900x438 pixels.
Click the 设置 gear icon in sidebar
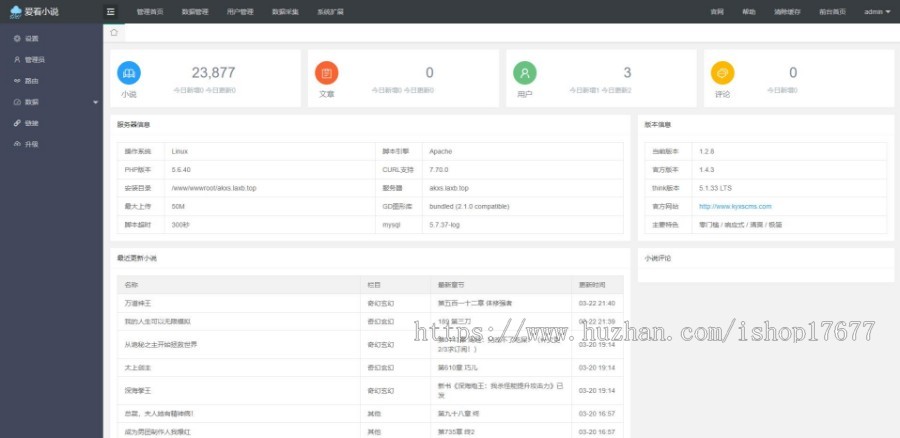17,38
